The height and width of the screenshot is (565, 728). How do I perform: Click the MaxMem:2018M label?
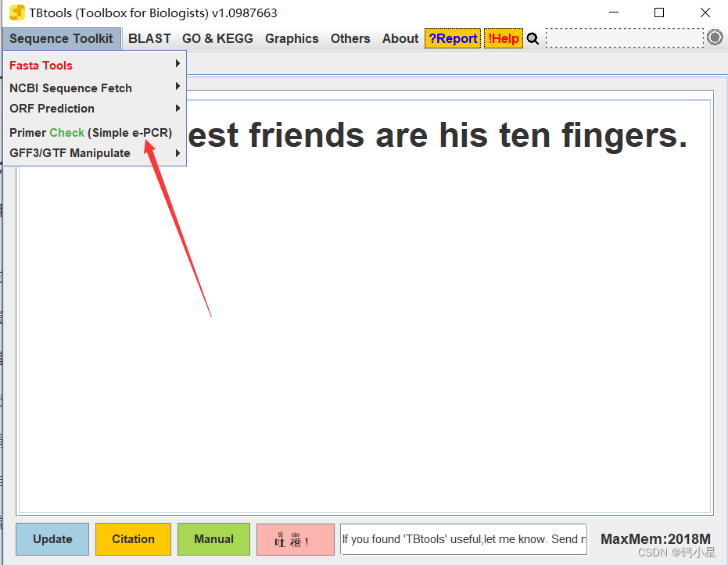click(x=655, y=539)
